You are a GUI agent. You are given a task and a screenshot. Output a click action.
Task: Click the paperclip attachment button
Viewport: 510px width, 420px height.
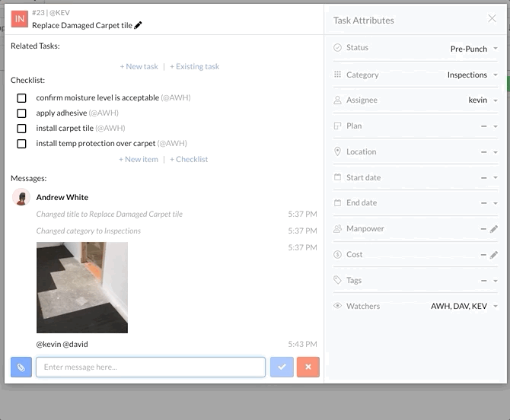[21, 367]
